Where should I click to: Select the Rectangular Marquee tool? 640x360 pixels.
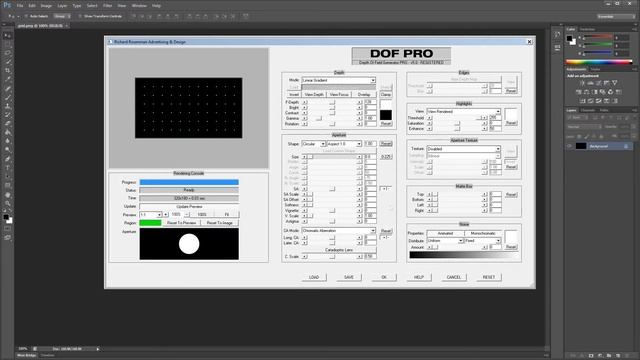pyautogui.click(x=8, y=44)
